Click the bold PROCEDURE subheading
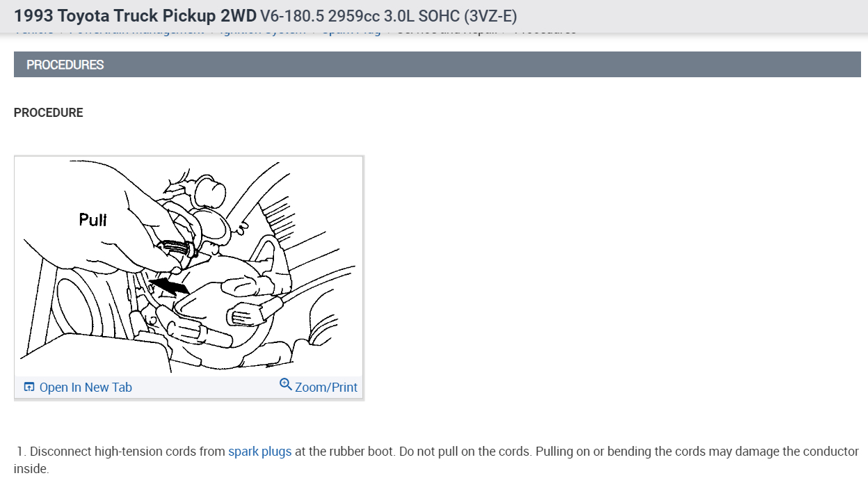The image size is (868, 494). point(49,113)
